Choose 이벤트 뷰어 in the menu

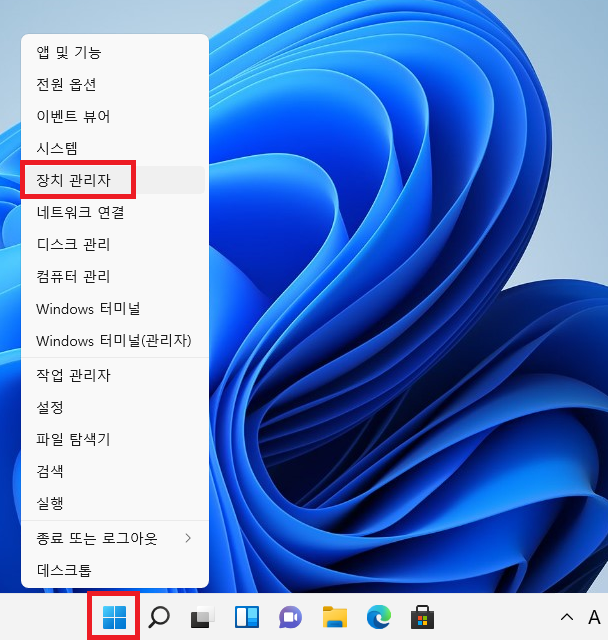coord(115,116)
